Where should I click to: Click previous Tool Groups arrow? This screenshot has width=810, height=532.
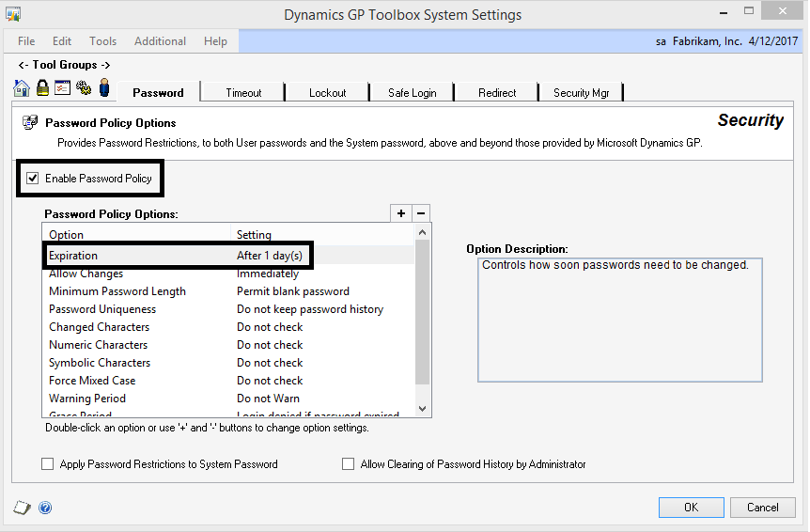[x=23, y=65]
